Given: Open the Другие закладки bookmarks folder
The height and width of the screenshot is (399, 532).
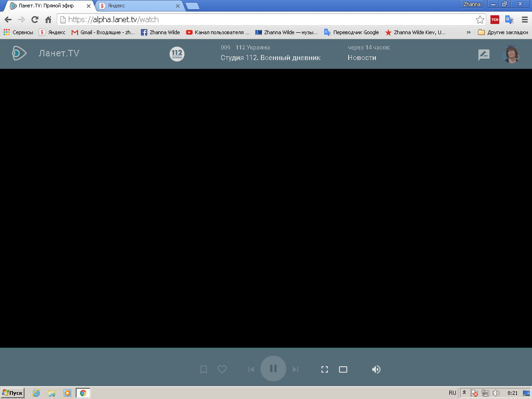Looking at the screenshot, I should click(x=503, y=32).
